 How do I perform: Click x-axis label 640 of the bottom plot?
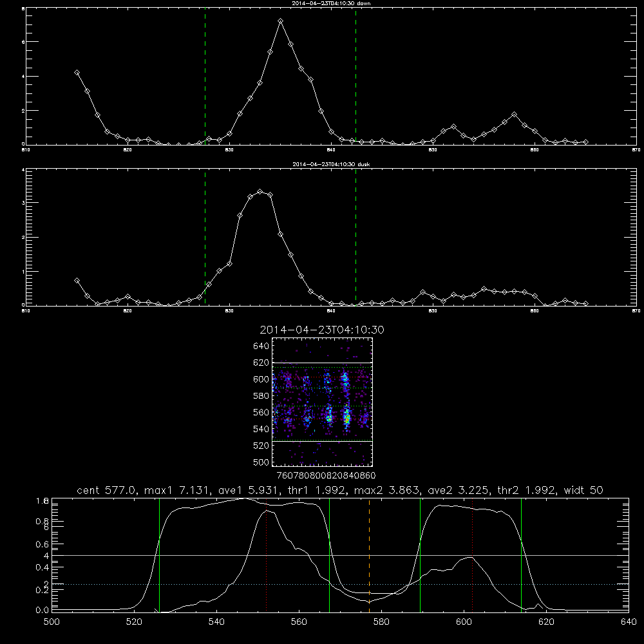pyautogui.click(x=629, y=622)
